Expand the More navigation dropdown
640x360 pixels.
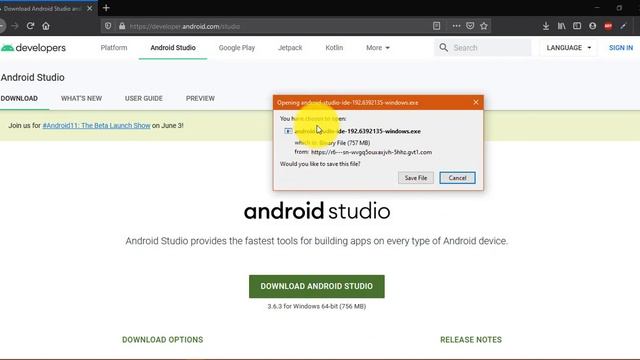[378, 48]
